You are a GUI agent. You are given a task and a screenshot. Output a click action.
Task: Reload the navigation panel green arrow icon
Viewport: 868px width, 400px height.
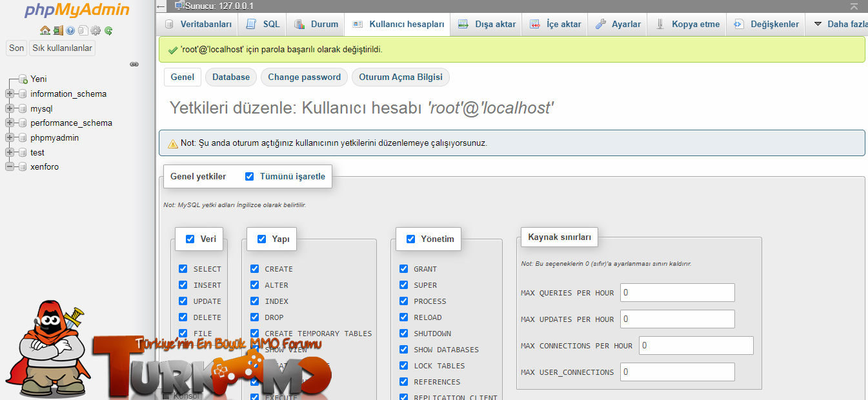click(x=108, y=30)
